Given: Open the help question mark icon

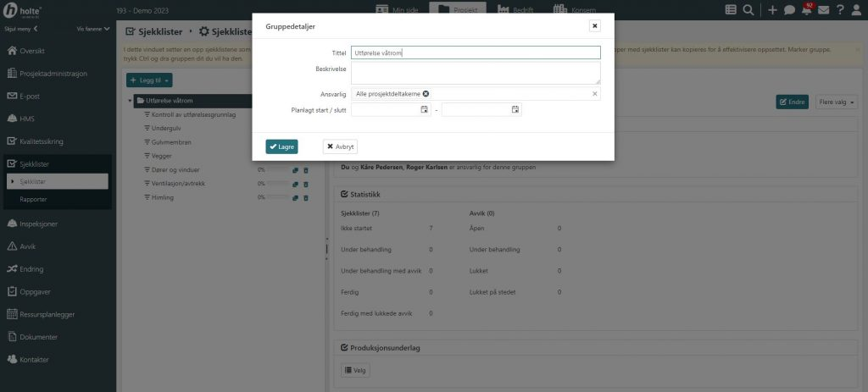Looking at the screenshot, I should [839, 10].
